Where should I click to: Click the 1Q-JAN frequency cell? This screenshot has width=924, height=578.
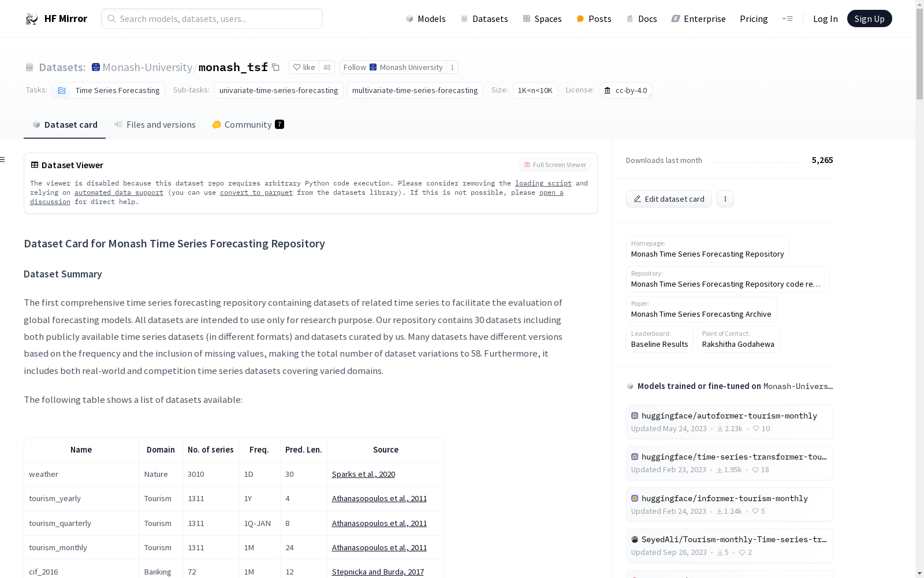(x=259, y=523)
